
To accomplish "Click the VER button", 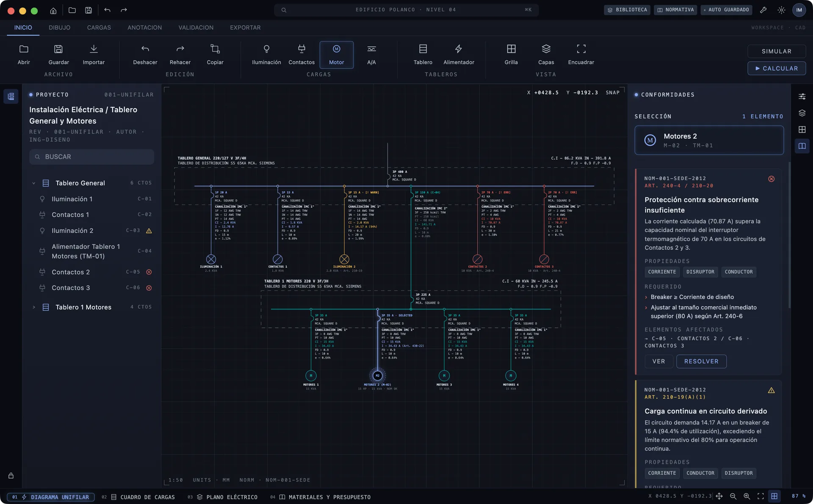I will point(659,361).
